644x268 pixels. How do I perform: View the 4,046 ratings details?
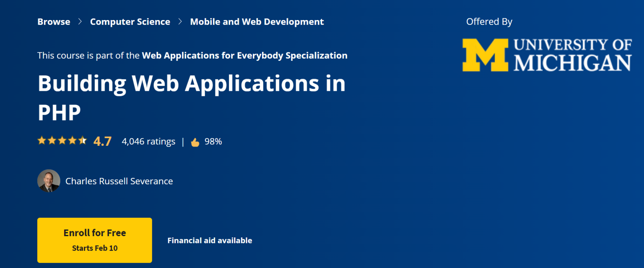point(148,142)
